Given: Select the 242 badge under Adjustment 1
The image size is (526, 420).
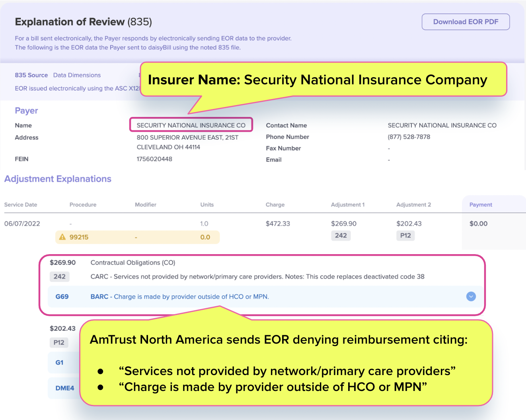Looking at the screenshot, I should 341,235.
